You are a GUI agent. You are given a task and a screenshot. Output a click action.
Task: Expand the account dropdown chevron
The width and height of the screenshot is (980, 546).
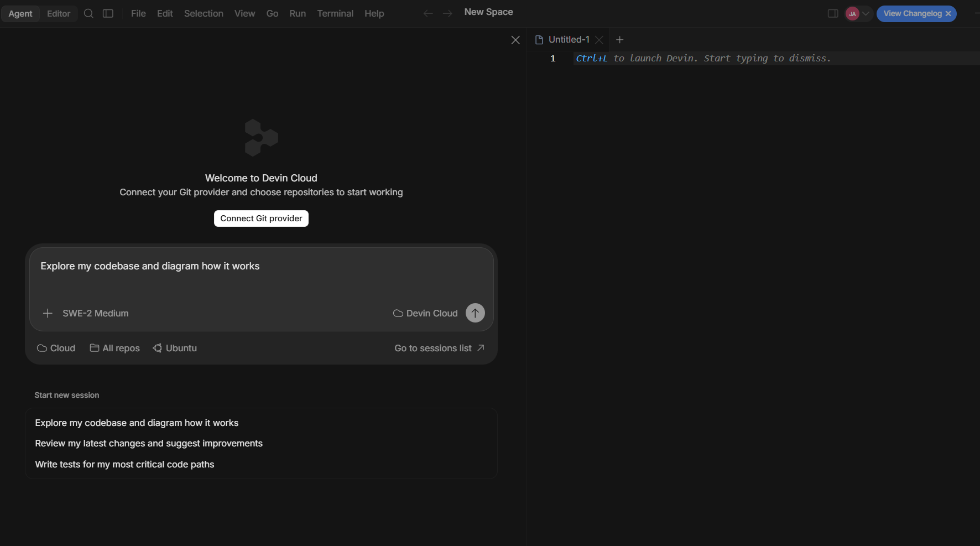[x=866, y=14]
